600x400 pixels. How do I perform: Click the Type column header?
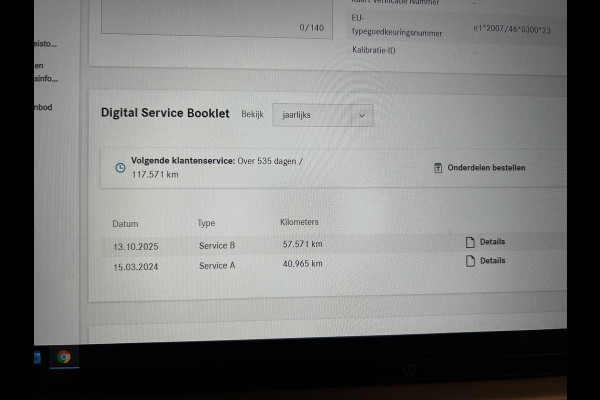tap(206, 223)
